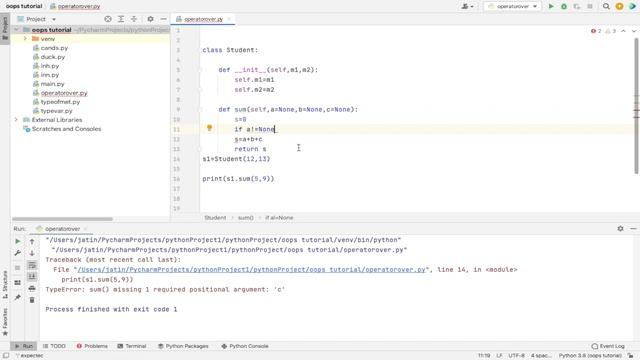Open the user account dropdown in toolbar
Viewport: 640px width, 360px height.
click(x=467, y=6)
